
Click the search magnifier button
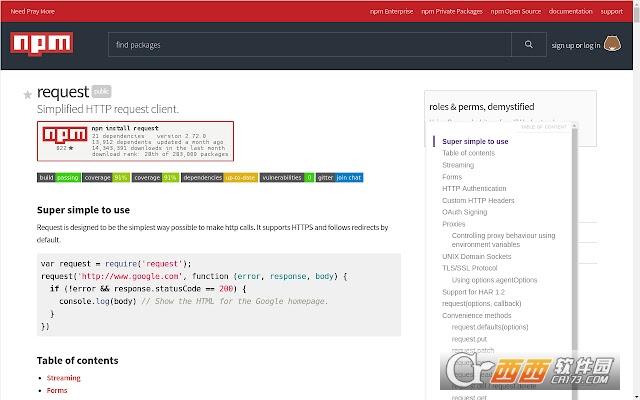pyautogui.click(x=529, y=44)
